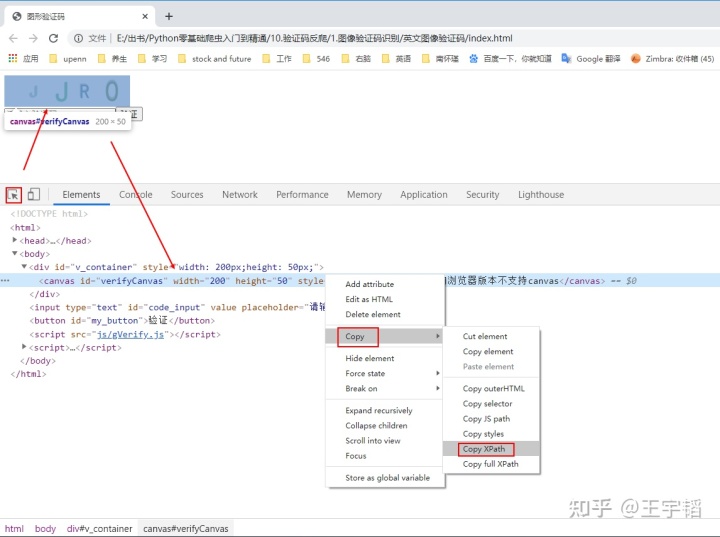720x537 pixels.
Task: Click the browser forward arrow
Action: click(x=33, y=38)
